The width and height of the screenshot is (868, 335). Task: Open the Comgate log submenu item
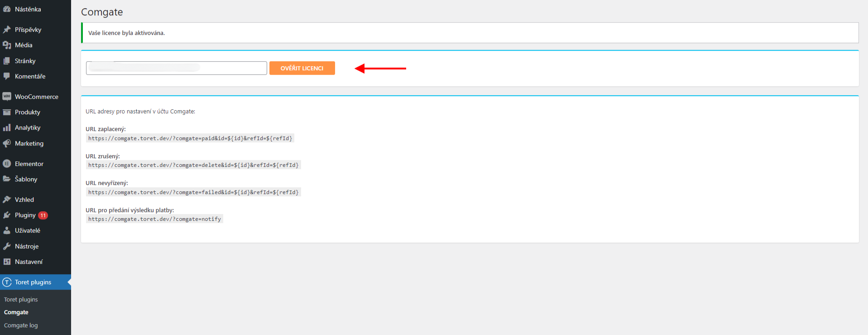[x=21, y=325]
